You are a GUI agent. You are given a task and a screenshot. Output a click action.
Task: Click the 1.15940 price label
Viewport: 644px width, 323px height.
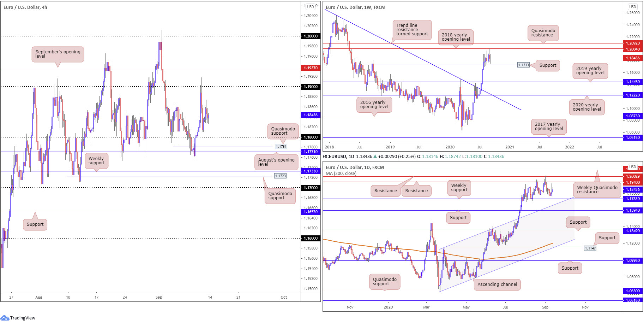(633, 210)
